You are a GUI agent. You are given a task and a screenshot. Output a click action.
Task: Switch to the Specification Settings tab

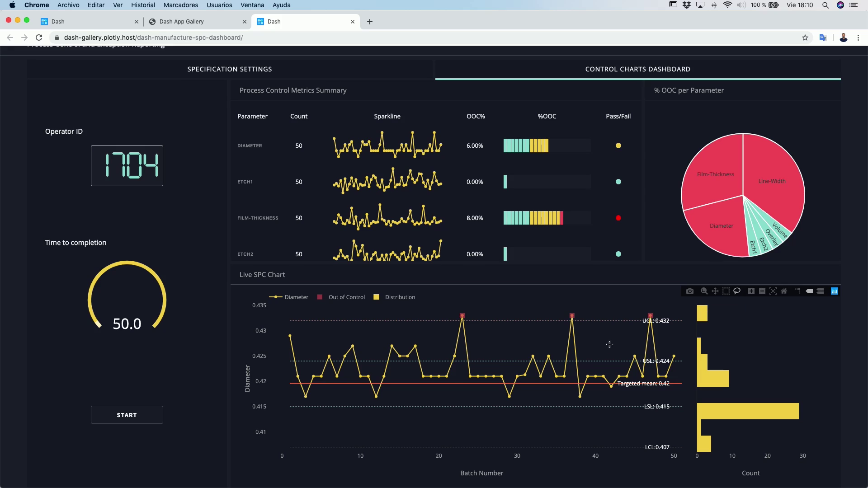[230, 69]
